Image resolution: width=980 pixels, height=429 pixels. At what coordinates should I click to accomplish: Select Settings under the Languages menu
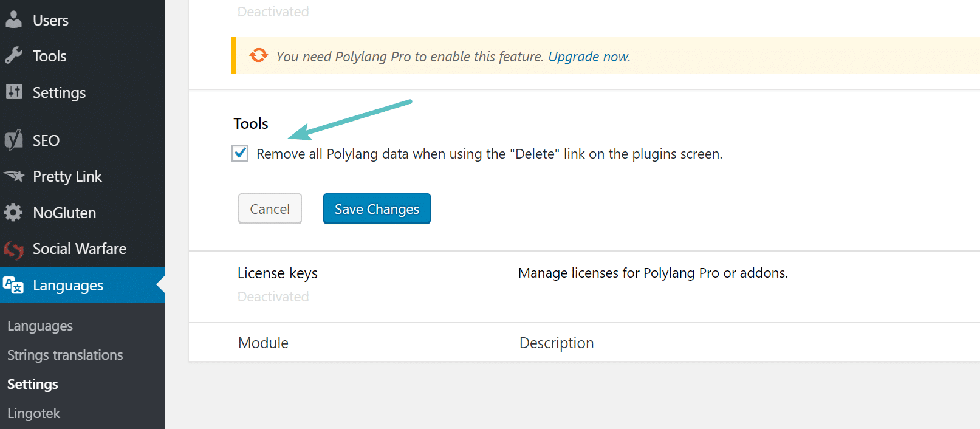pyautogui.click(x=32, y=384)
